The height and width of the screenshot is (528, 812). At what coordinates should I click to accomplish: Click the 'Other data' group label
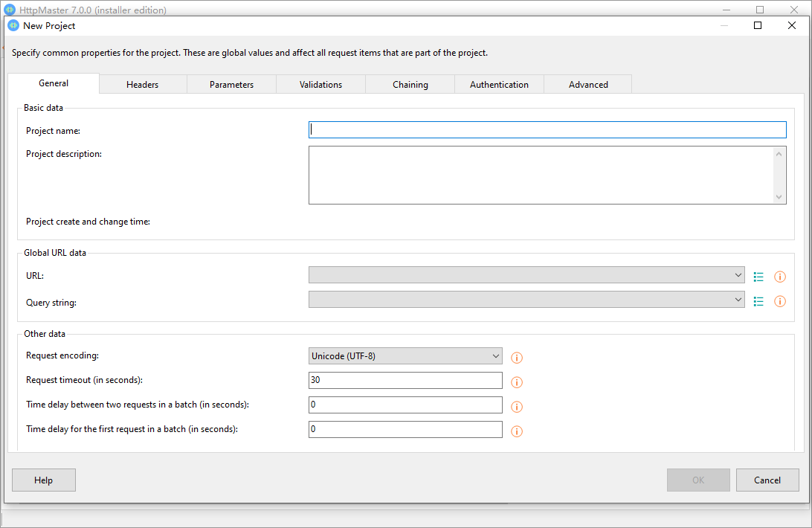click(45, 334)
